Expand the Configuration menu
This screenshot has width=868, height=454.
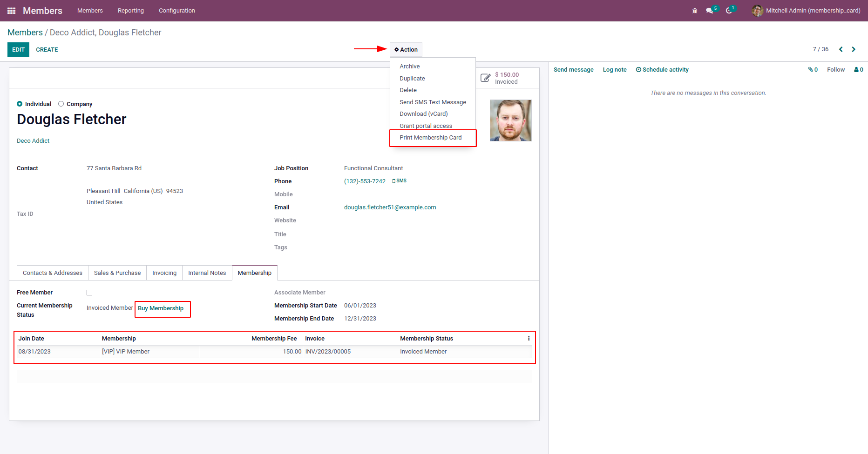pyautogui.click(x=176, y=11)
